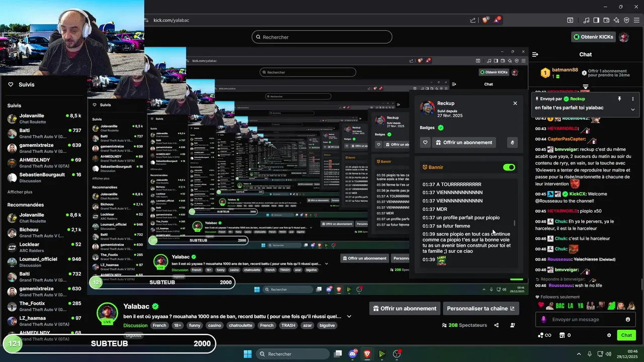
Task: Click 'Obtenir KICKs' button
Action: (x=593, y=37)
